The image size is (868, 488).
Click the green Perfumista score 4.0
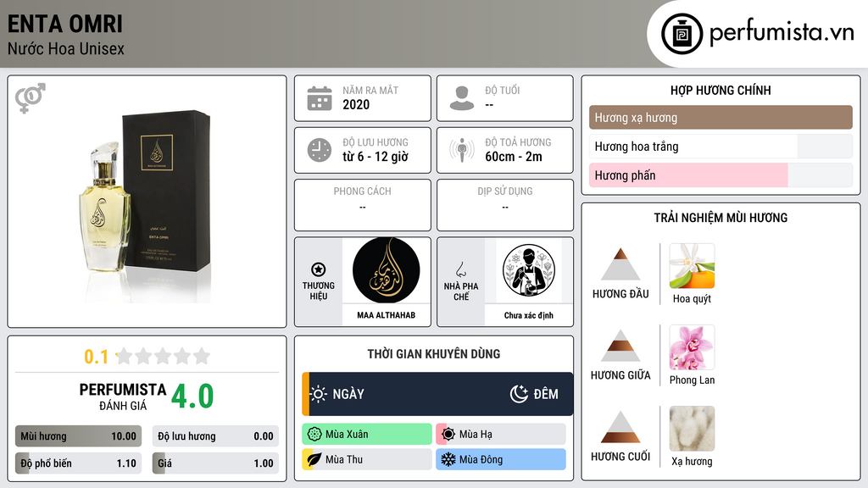point(192,396)
